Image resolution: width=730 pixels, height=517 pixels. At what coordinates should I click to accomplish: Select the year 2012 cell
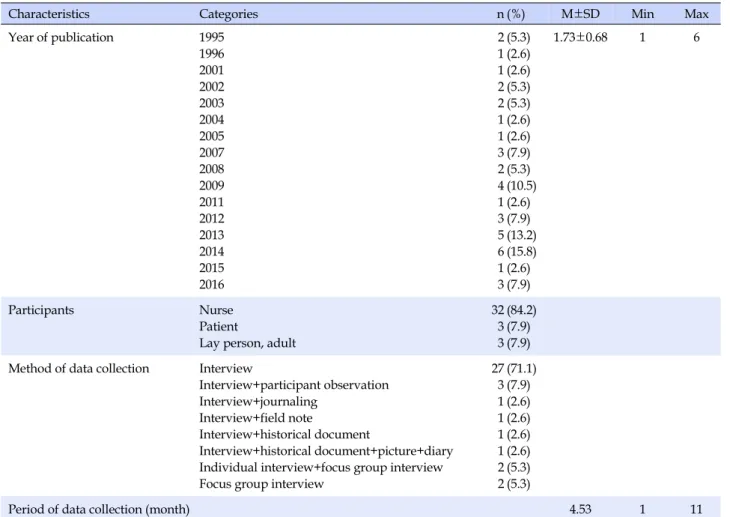tap(211, 218)
